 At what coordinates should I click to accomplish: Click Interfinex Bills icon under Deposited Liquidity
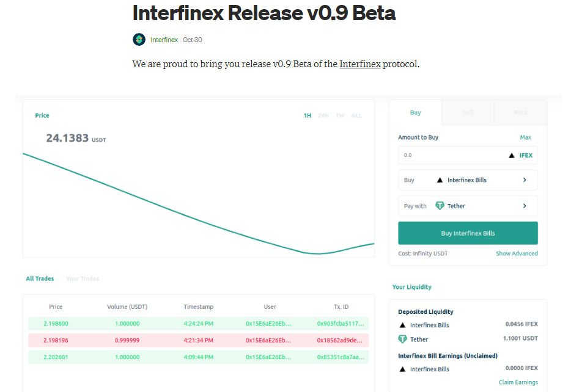click(x=402, y=325)
